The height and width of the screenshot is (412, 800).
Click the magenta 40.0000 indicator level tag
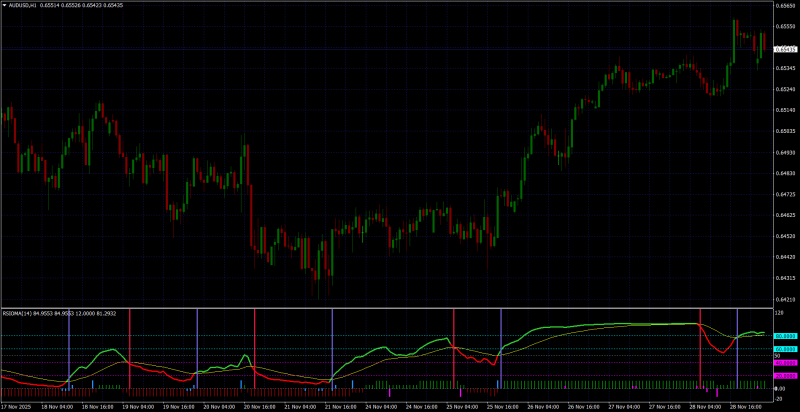[785, 363]
